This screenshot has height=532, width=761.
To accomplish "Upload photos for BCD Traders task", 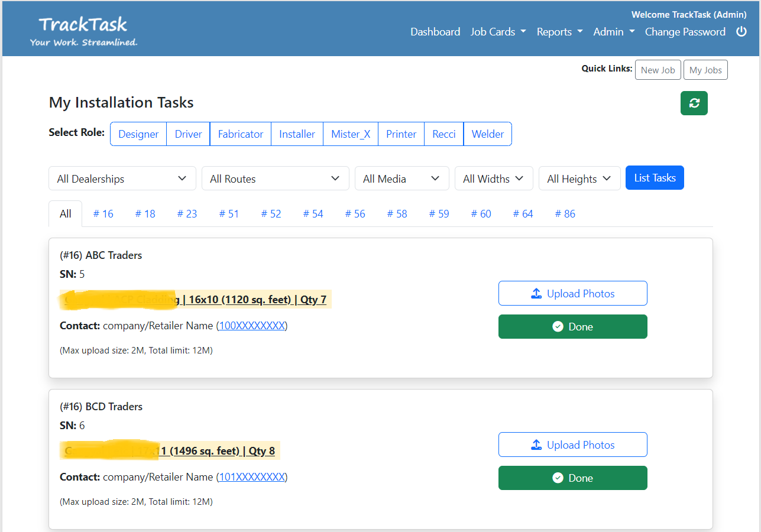I will pos(572,445).
